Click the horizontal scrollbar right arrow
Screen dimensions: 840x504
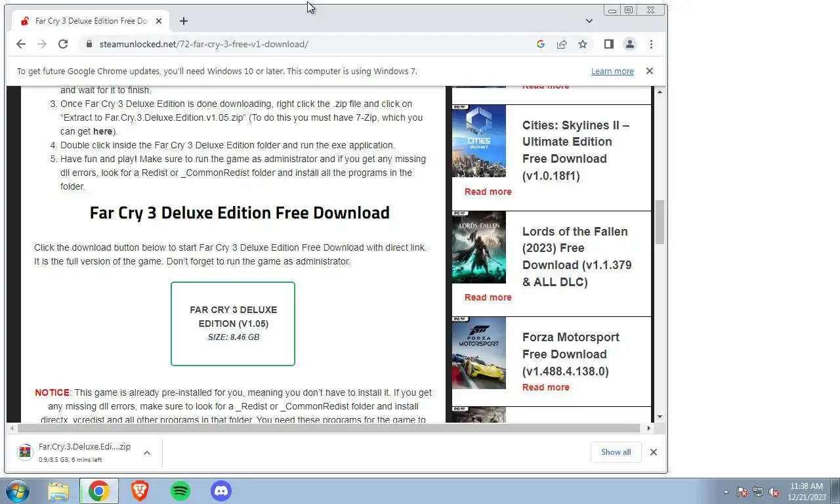649,428
